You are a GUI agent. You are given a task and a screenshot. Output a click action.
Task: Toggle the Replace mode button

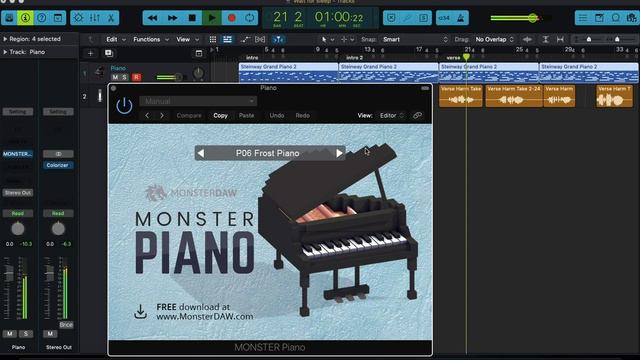[391, 18]
